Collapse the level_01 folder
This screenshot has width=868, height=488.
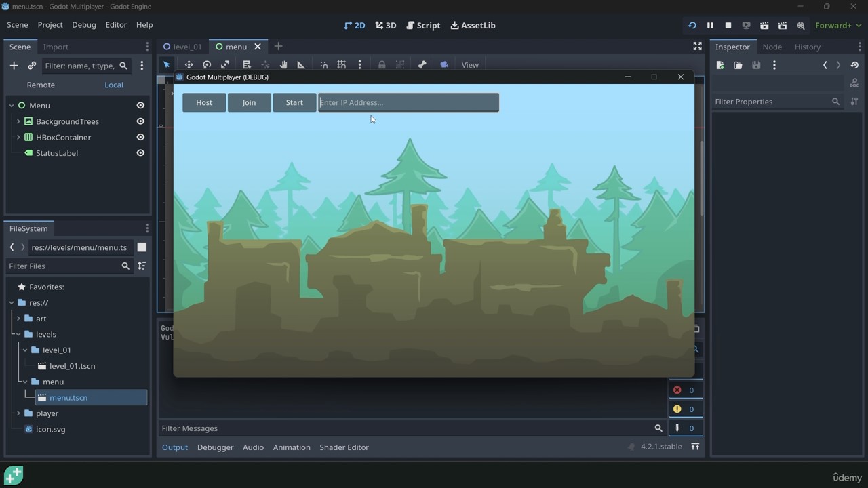pyautogui.click(x=25, y=350)
